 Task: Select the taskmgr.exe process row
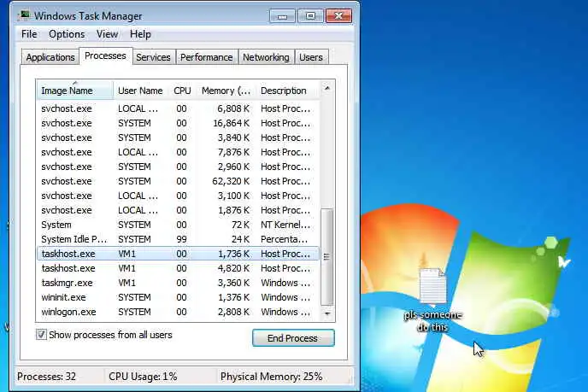click(178, 283)
